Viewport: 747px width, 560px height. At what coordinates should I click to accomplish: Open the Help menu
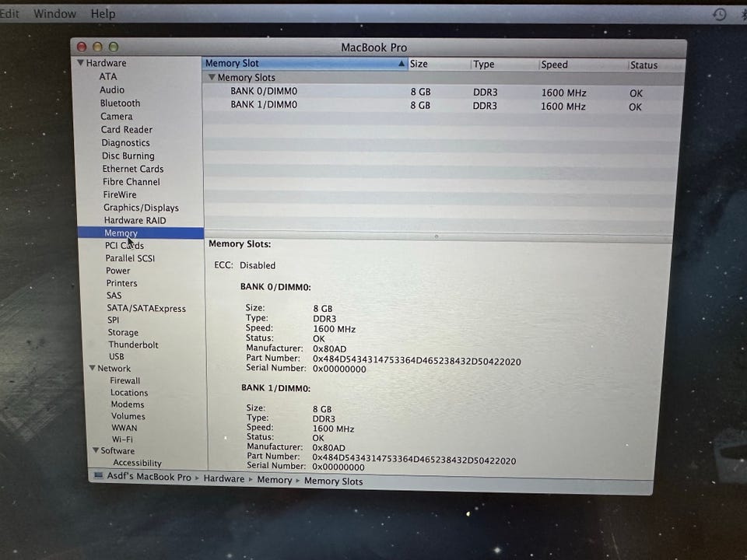coord(103,14)
